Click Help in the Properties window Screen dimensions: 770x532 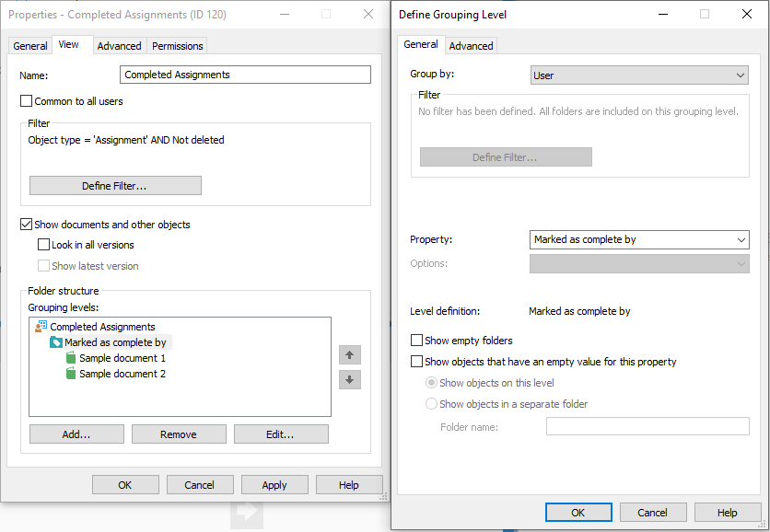[x=349, y=485]
